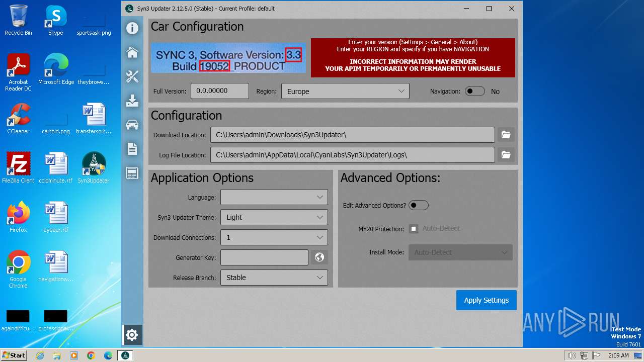
Task: Launch Skype desktop shortcut
Action: (56, 21)
